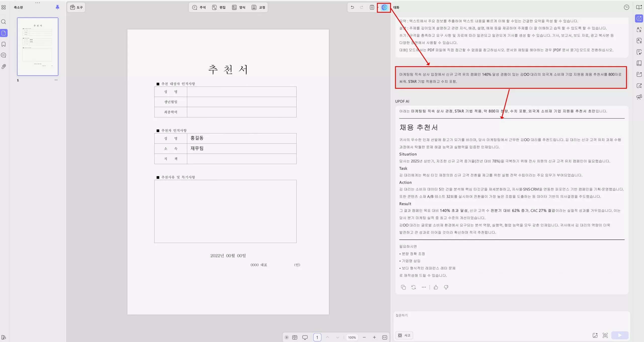The height and width of the screenshot is (342, 644).
Task: Toggle two-page layout view
Action: click(295, 337)
